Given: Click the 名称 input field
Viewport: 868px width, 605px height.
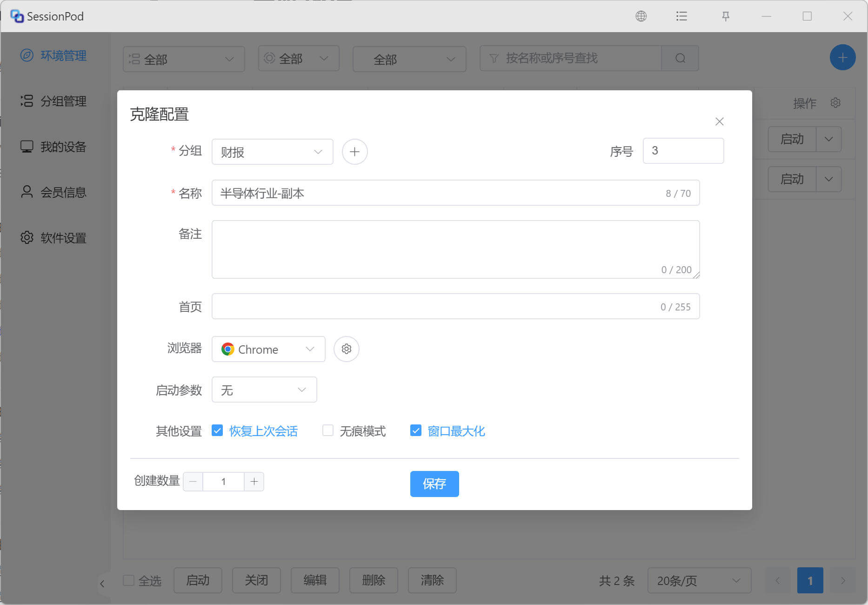Looking at the screenshot, I should click(x=456, y=193).
